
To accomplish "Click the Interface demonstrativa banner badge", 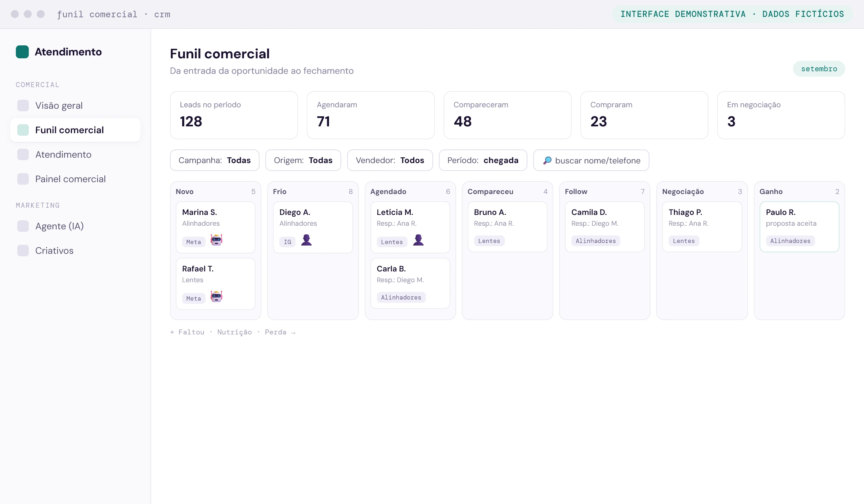I will [x=732, y=14].
